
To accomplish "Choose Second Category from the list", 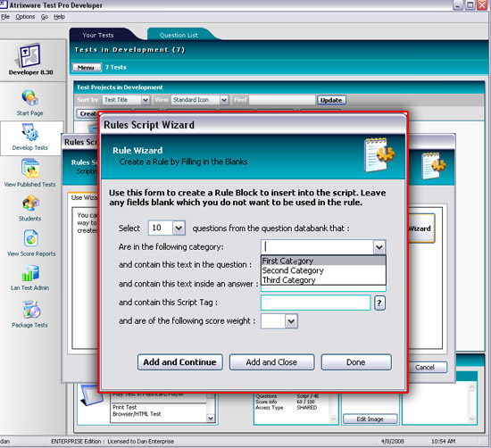I will 323,270.
